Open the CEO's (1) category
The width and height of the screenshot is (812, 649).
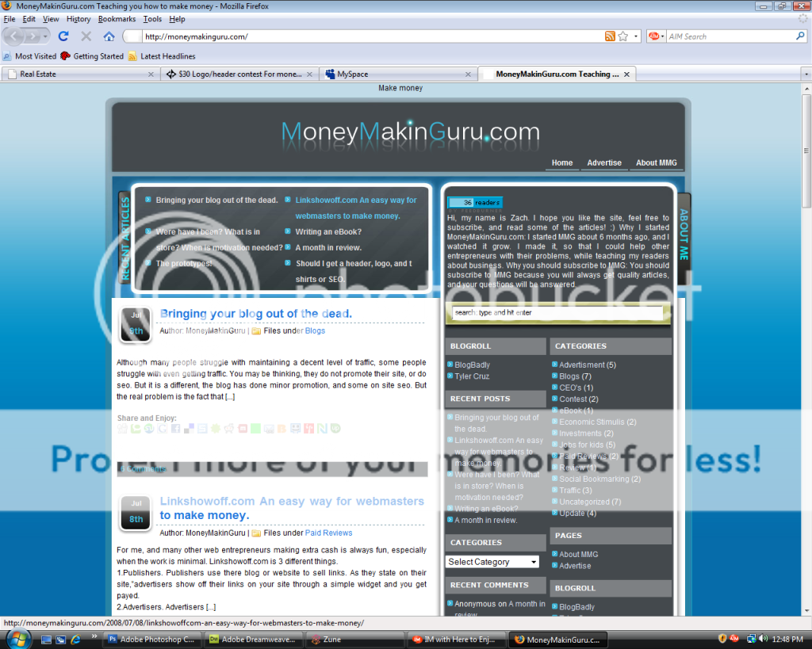576,387
